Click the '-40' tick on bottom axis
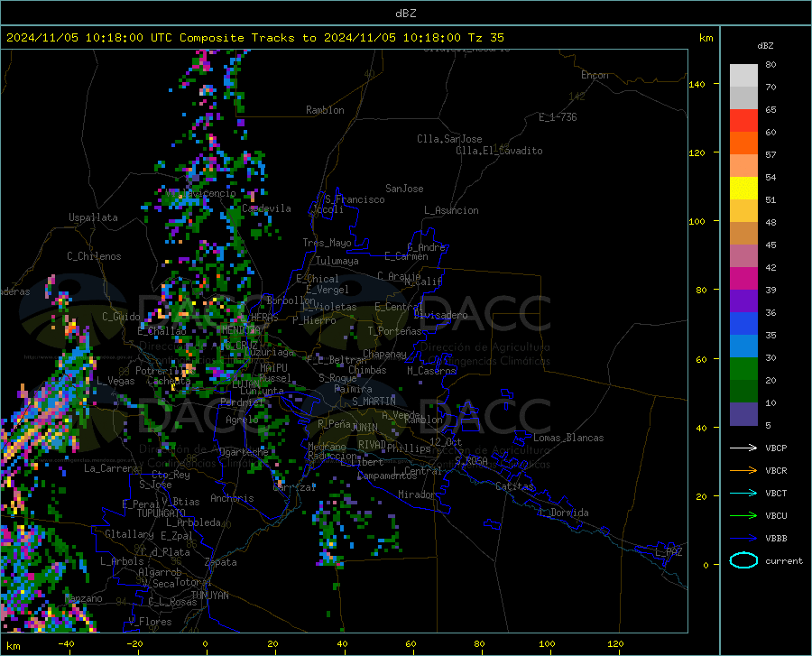Viewport: 812px width, 656px height. pos(66,643)
